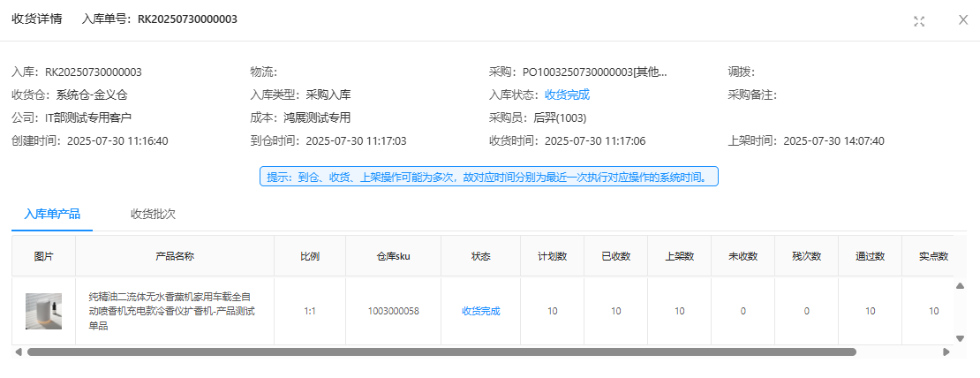Click 收货完成 status link in product row
The height and width of the screenshot is (378, 980).
[480, 311]
